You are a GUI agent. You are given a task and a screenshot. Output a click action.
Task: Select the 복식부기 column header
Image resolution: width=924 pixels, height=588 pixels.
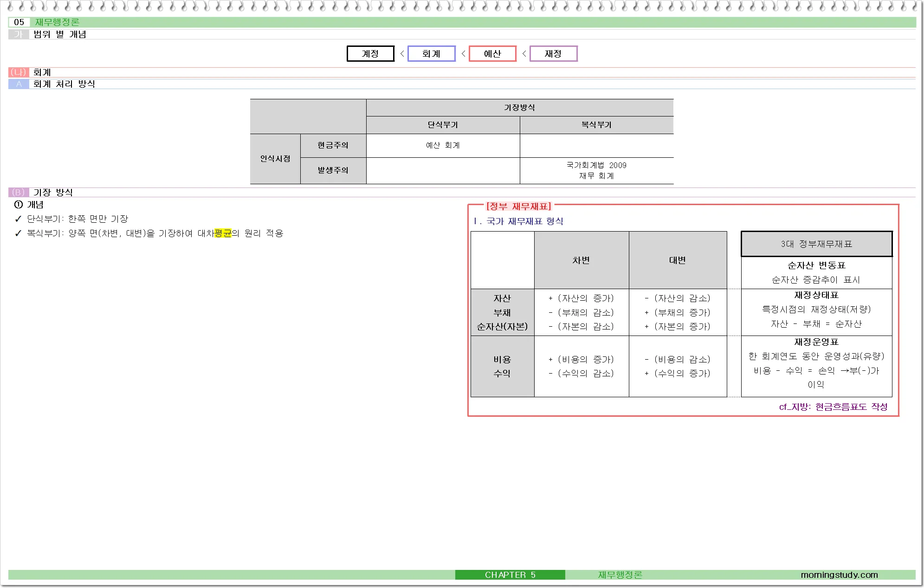pos(596,125)
